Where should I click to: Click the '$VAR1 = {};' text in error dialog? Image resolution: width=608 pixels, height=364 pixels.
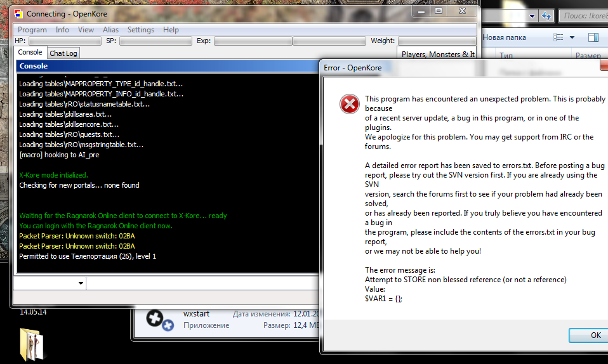click(x=383, y=299)
